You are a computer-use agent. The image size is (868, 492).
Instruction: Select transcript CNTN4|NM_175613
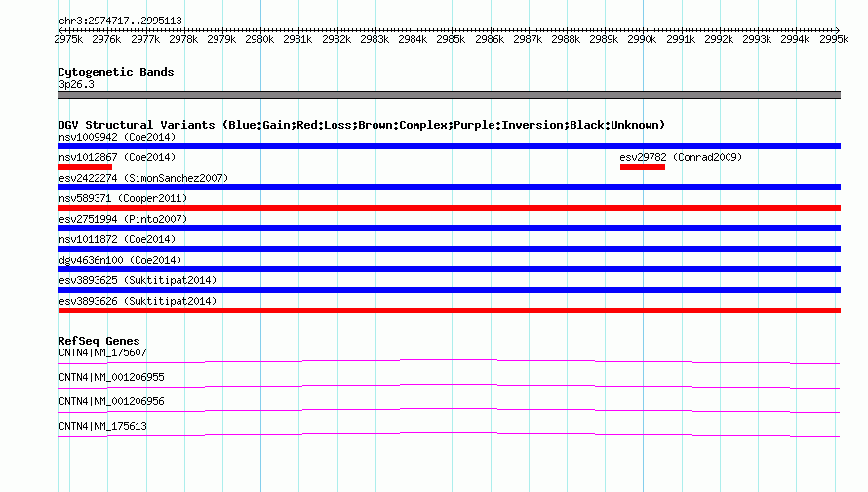tap(102, 426)
